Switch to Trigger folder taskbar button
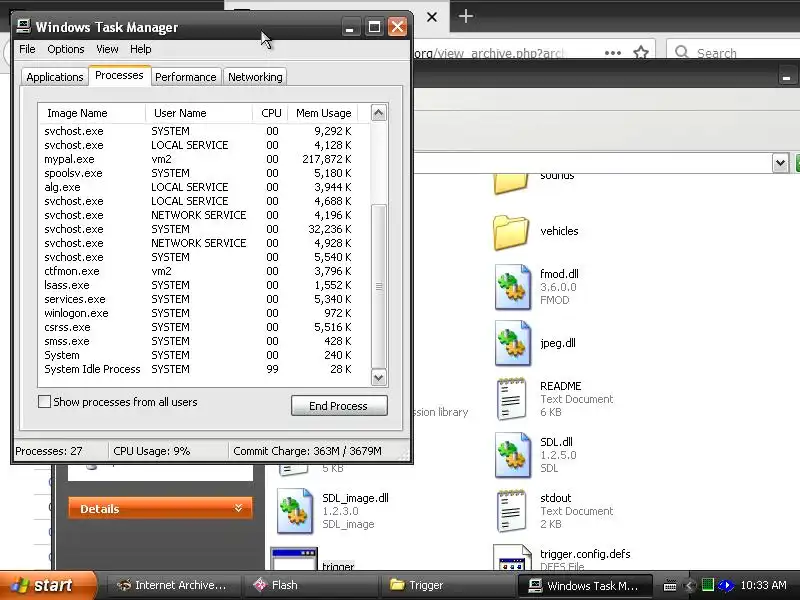Screen dimensions: 800x600 pyautogui.click(x=447, y=585)
